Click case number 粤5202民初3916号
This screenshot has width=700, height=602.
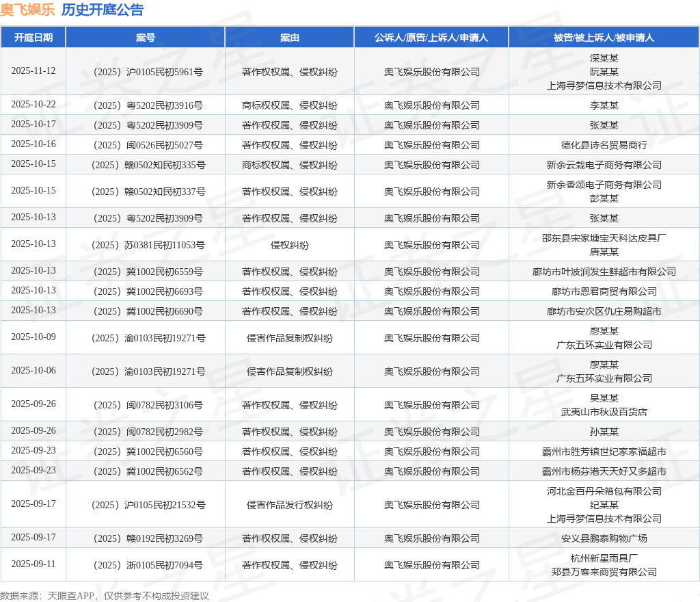click(x=148, y=105)
